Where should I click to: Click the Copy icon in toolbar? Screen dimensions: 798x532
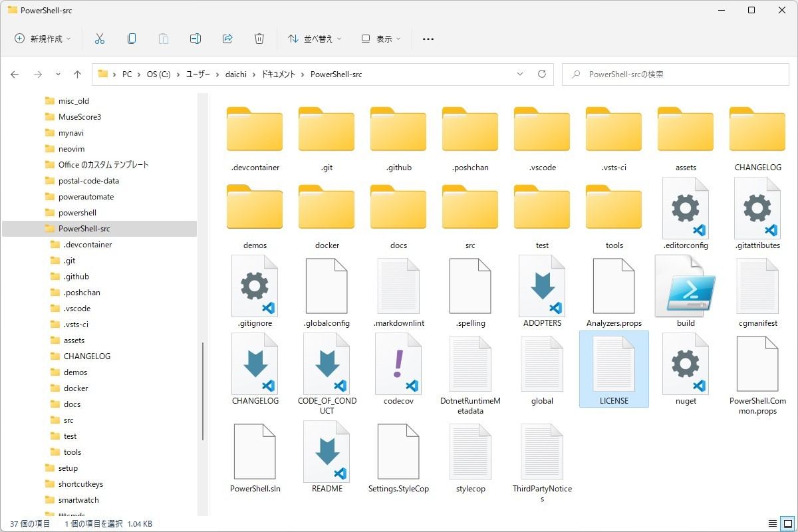(132, 39)
